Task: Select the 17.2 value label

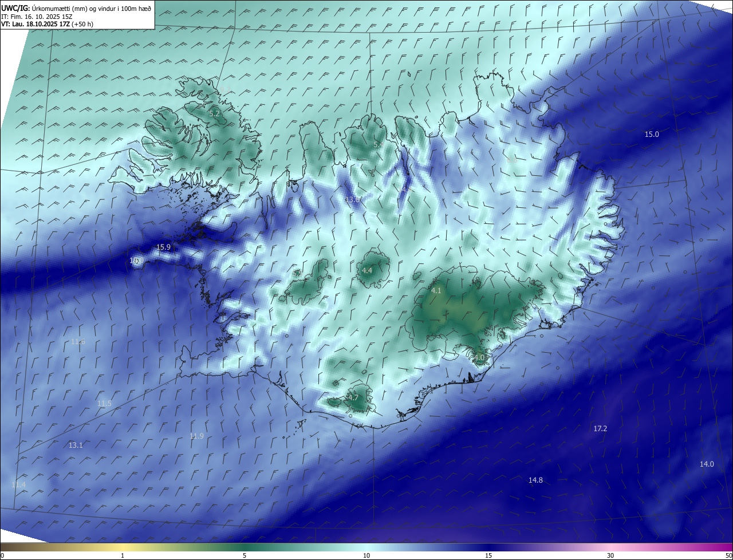Action: point(600,429)
